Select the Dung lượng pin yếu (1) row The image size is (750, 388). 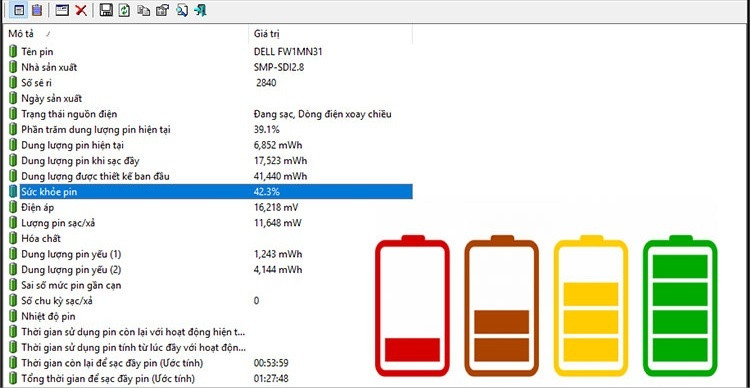(x=210, y=254)
